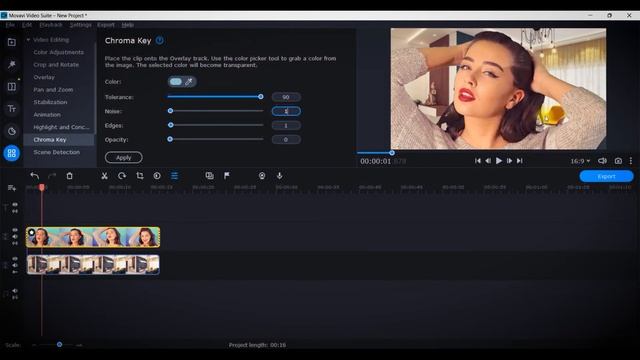Split clip with the scissors icon
This screenshot has height=360, width=640.
(104, 176)
